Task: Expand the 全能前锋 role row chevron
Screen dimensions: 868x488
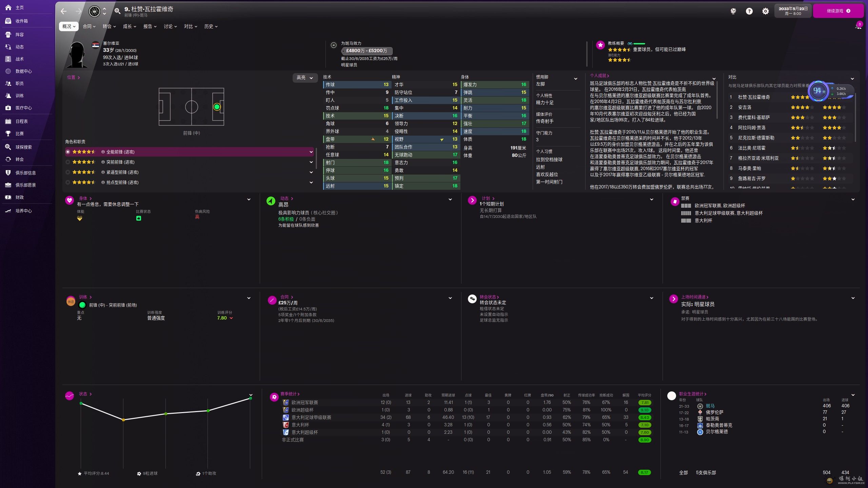Action: click(x=311, y=152)
